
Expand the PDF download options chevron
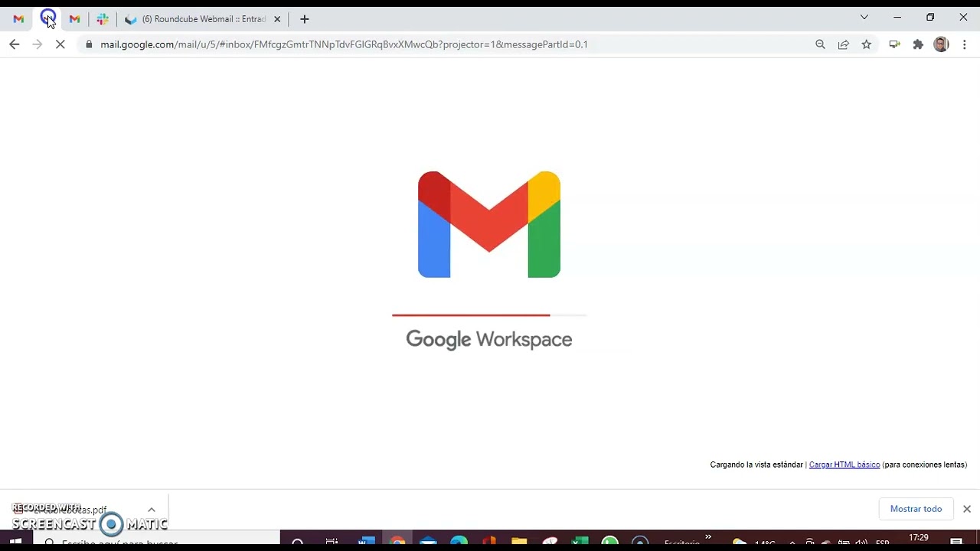[x=152, y=510]
